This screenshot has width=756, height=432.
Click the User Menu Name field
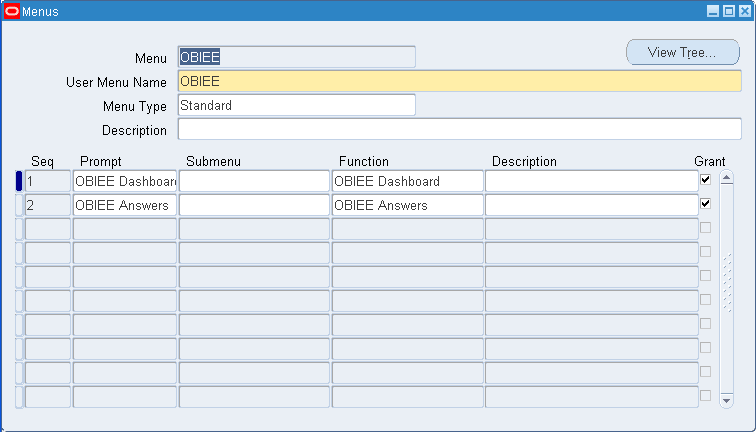[x=459, y=81]
